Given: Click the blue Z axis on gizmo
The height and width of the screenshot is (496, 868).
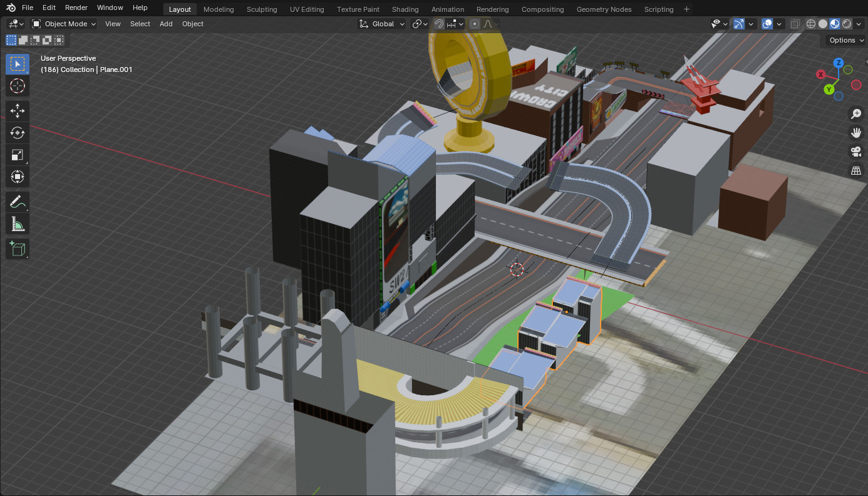Looking at the screenshot, I should pyautogui.click(x=839, y=63).
